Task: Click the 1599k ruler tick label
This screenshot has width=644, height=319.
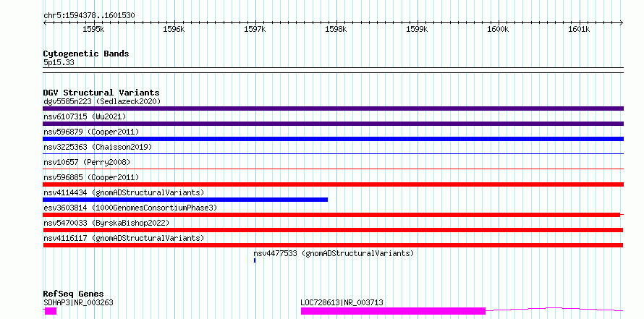Action: tap(417, 30)
